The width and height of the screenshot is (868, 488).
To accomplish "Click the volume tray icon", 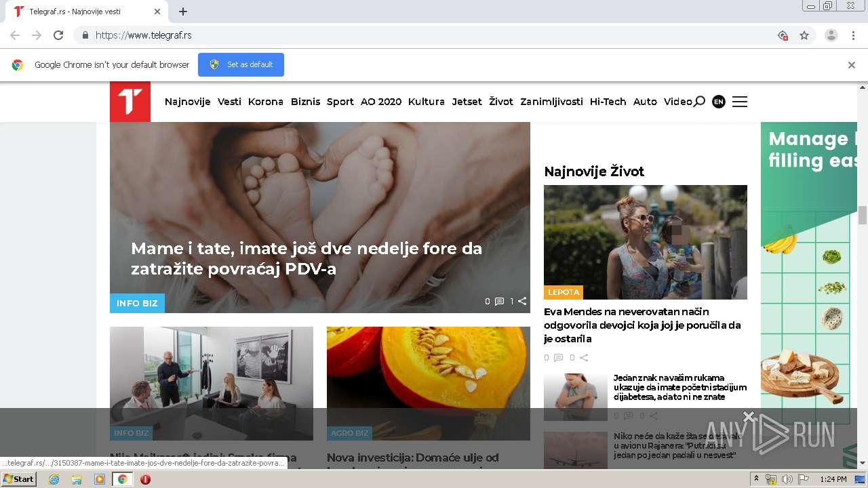I will click(787, 479).
